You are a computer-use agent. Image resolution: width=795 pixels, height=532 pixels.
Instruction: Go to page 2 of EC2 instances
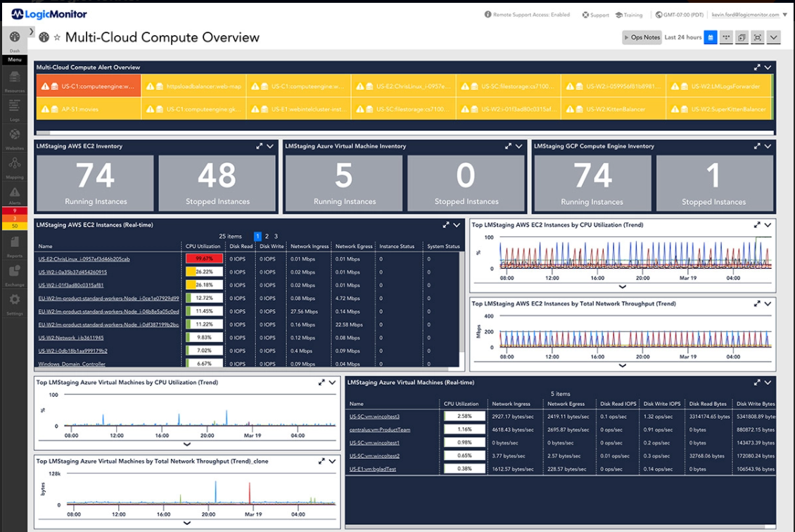coord(267,236)
